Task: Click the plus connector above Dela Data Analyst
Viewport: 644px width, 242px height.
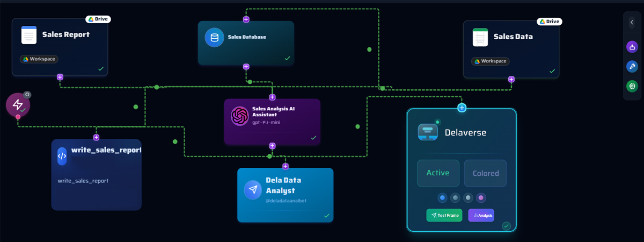Action: pos(286,166)
